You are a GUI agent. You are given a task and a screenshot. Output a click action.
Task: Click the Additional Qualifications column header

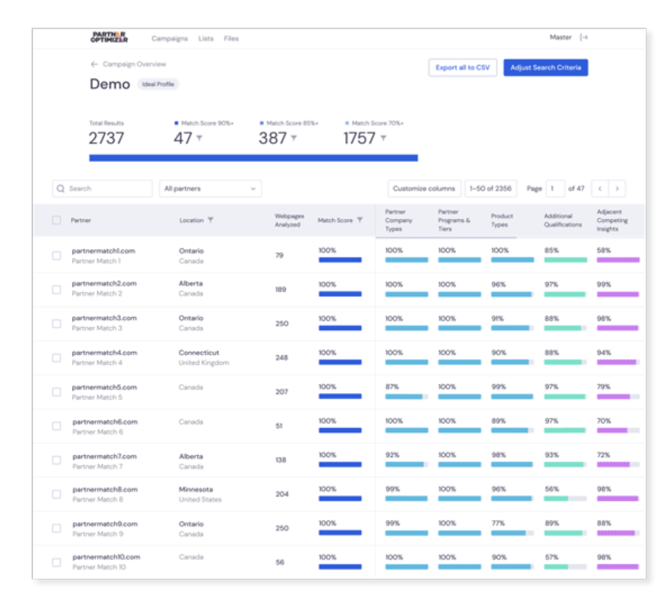point(562,220)
